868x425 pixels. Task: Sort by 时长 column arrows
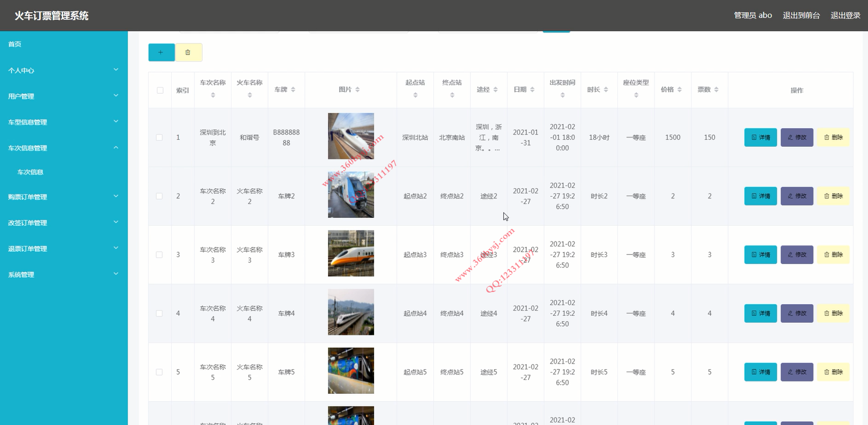click(606, 90)
